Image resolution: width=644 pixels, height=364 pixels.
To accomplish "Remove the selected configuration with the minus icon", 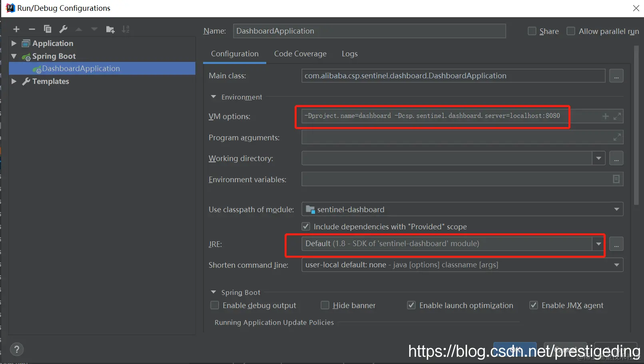I will pos(32,29).
